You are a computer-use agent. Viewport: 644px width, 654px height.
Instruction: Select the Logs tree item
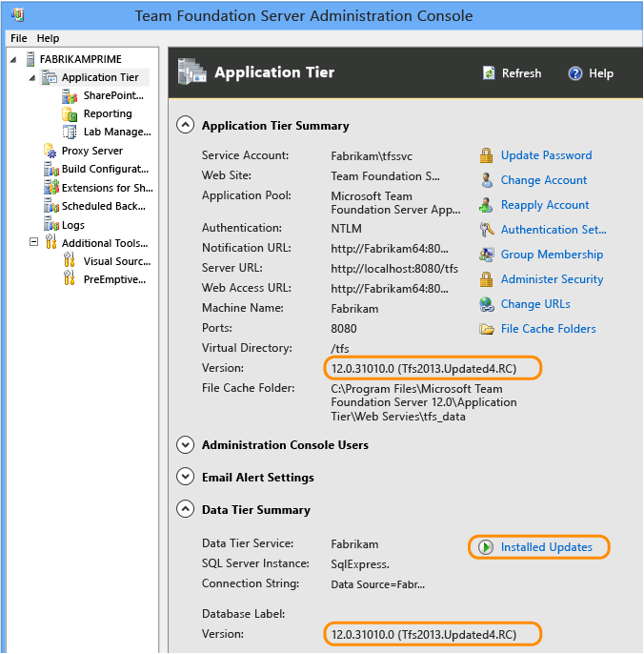73,225
